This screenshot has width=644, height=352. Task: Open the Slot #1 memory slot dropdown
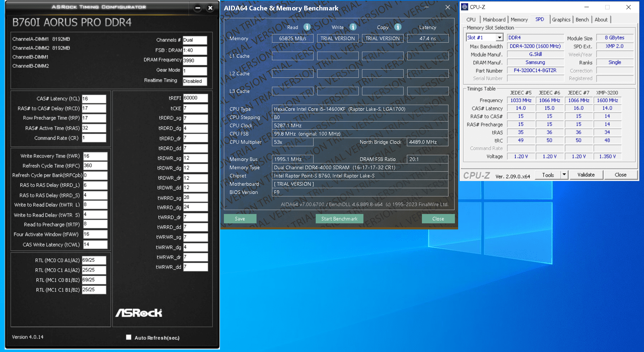click(499, 38)
